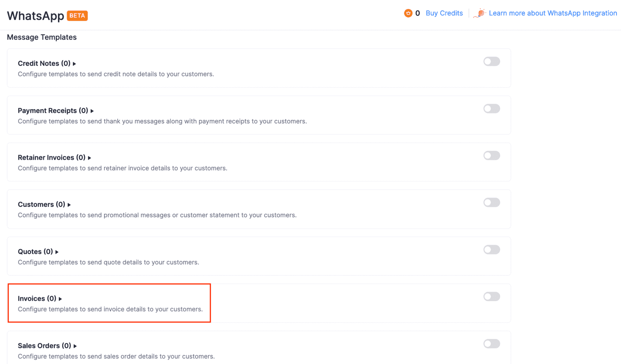Image resolution: width=621 pixels, height=364 pixels.
Task: Expand Sales Orders (0) disclosure triangle
Action: pyautogui.click(x=75, y=346)
